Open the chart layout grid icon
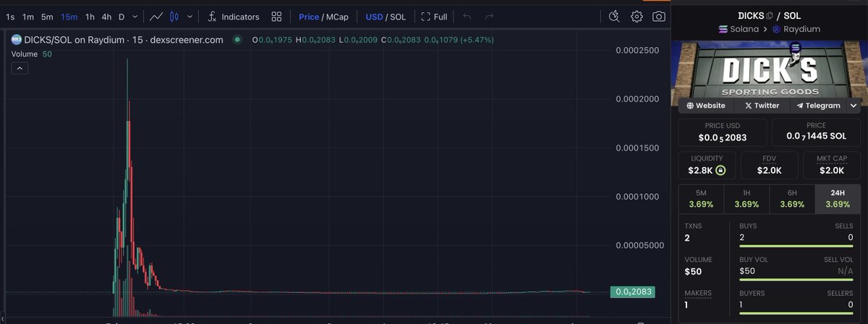The width and height of the screenshot is (868, 324). (x=276, y=16)
